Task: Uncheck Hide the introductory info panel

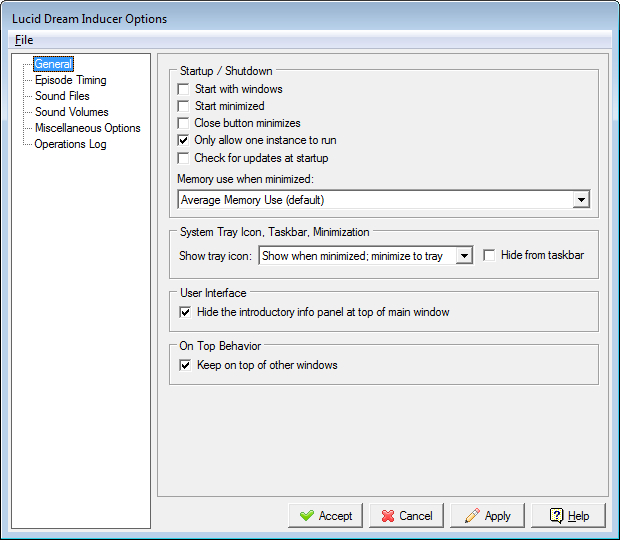Action: pos(185,312)
